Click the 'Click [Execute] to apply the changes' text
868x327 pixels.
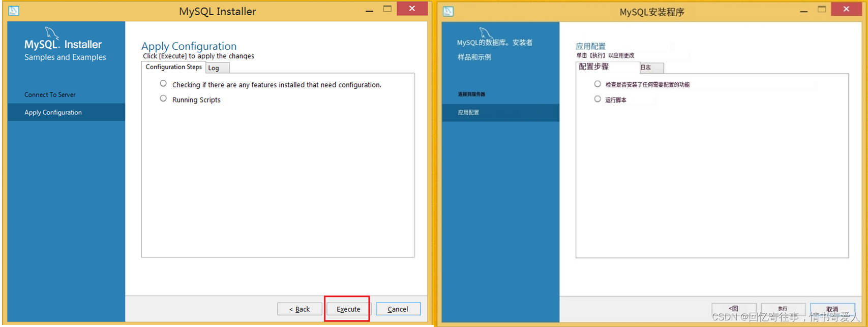click(198, 56)
